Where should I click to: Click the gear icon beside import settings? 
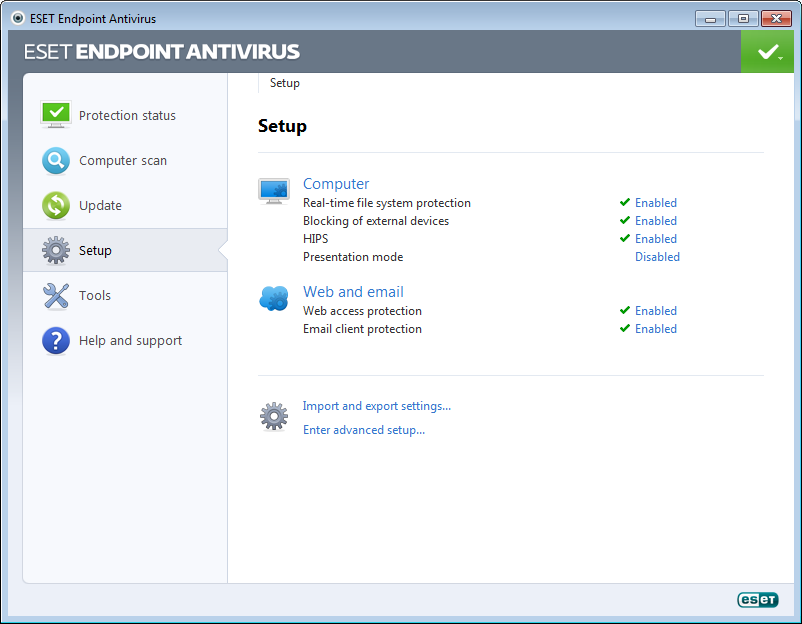pos(274,416)
